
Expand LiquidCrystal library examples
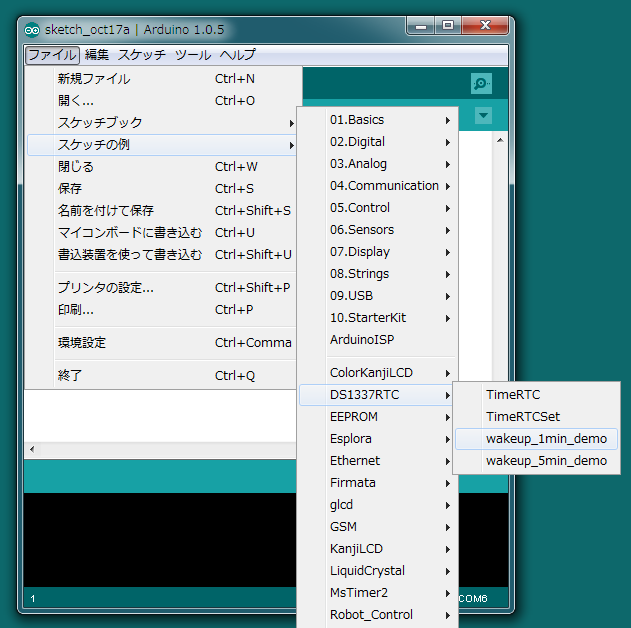click(x=378, y=571)
